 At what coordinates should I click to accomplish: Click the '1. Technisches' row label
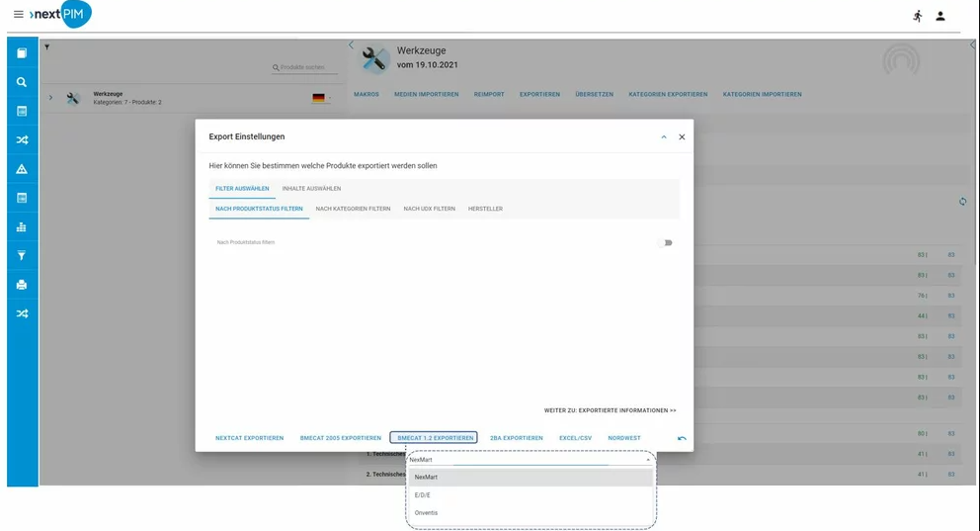coord(385,454)
